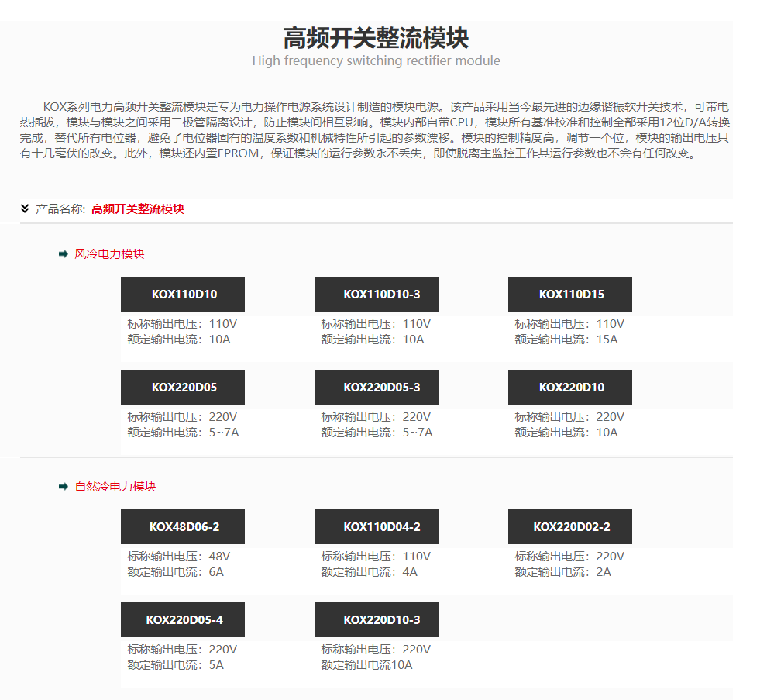Click 额定输出电流: 10A under KOX110D10-3
Image resolution: width=767 pixels, height=700 pixels.
(x=373, y=340)
